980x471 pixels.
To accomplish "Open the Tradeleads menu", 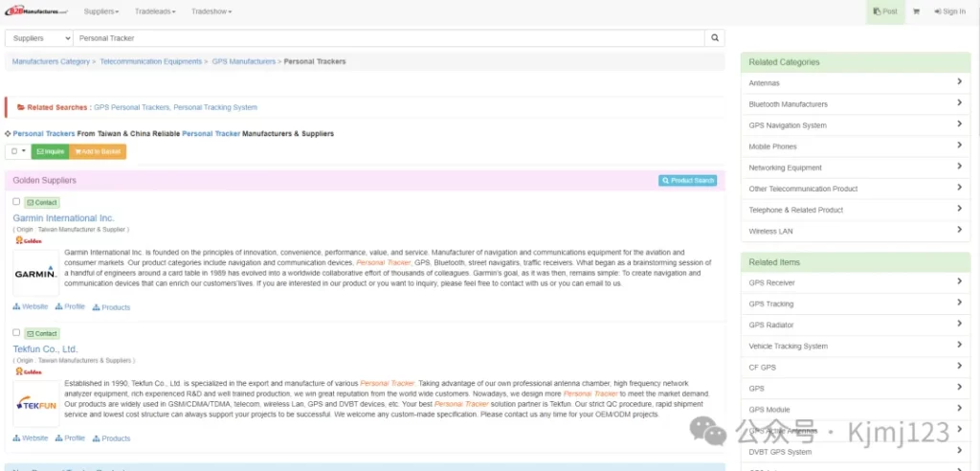I will click(x=155, y=11).
